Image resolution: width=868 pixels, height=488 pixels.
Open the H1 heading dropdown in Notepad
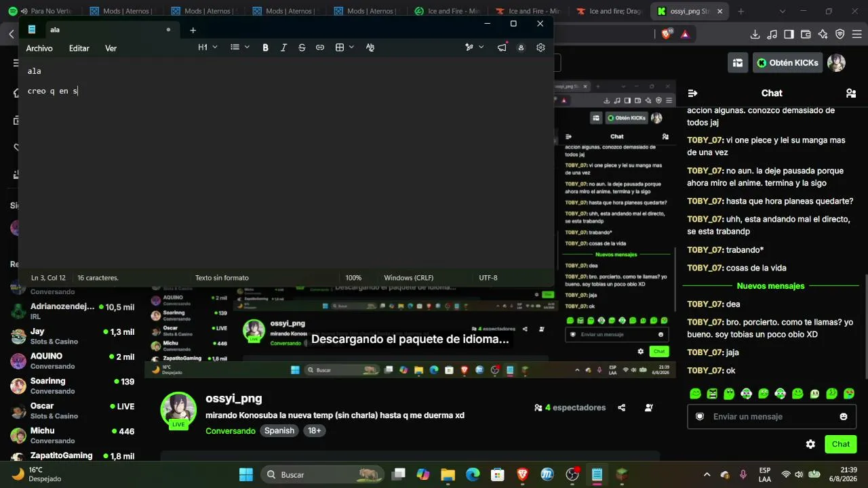pyautogui.click(x=208, y=47)
